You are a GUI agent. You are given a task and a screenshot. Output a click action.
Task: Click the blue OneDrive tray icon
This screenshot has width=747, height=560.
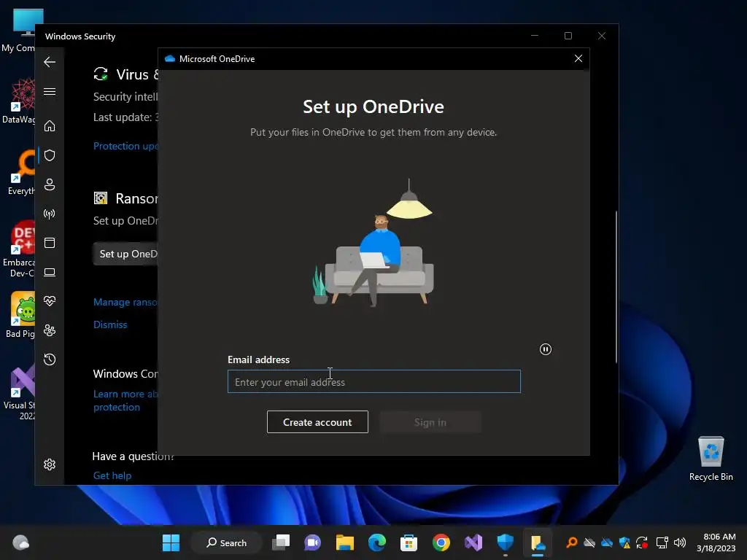tap(607, 542)
